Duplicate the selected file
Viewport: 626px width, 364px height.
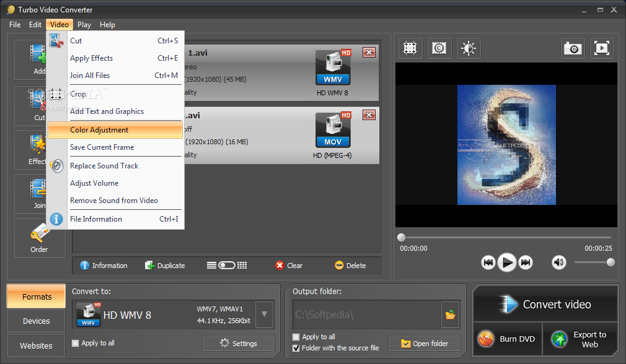tap(165, 266)
